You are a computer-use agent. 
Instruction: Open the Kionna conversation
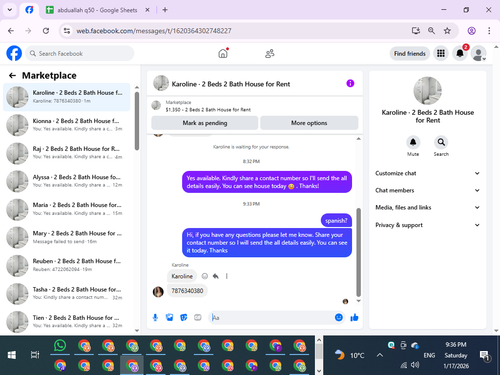[x=67, y=125]
